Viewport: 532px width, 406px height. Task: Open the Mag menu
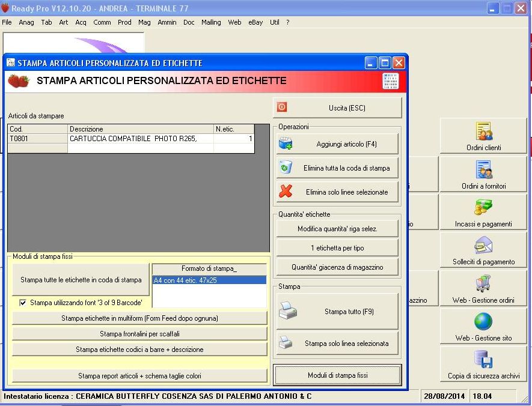tap(144, 22)
